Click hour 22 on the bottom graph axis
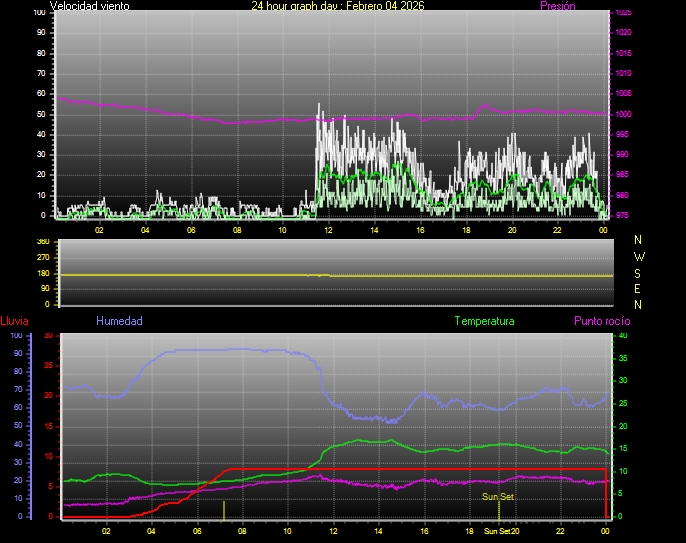 (x=560, y=532)
